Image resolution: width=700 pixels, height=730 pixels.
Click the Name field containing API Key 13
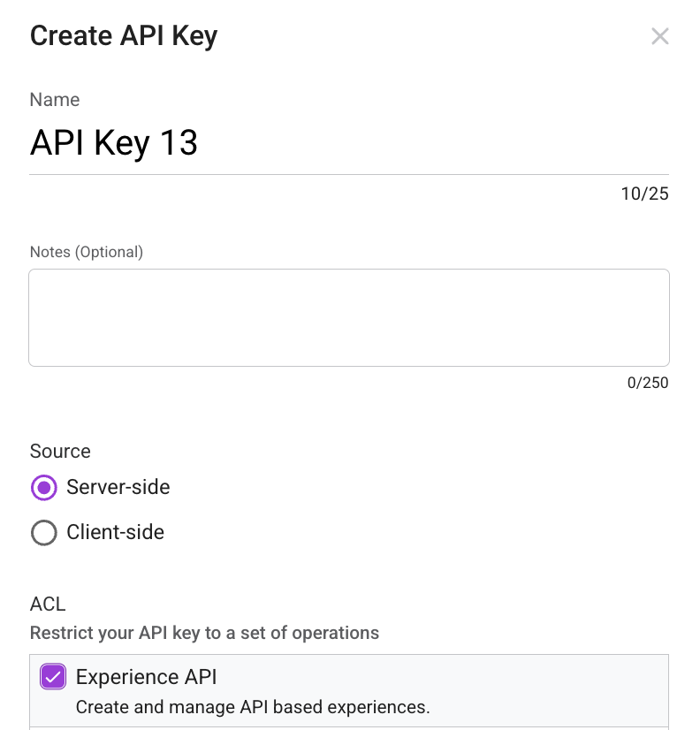tap(348, 143)
